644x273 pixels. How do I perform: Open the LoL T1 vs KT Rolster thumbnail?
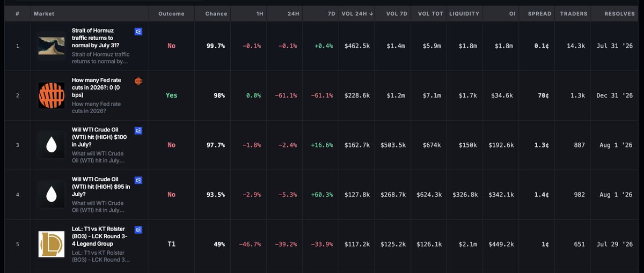point(52,244)
